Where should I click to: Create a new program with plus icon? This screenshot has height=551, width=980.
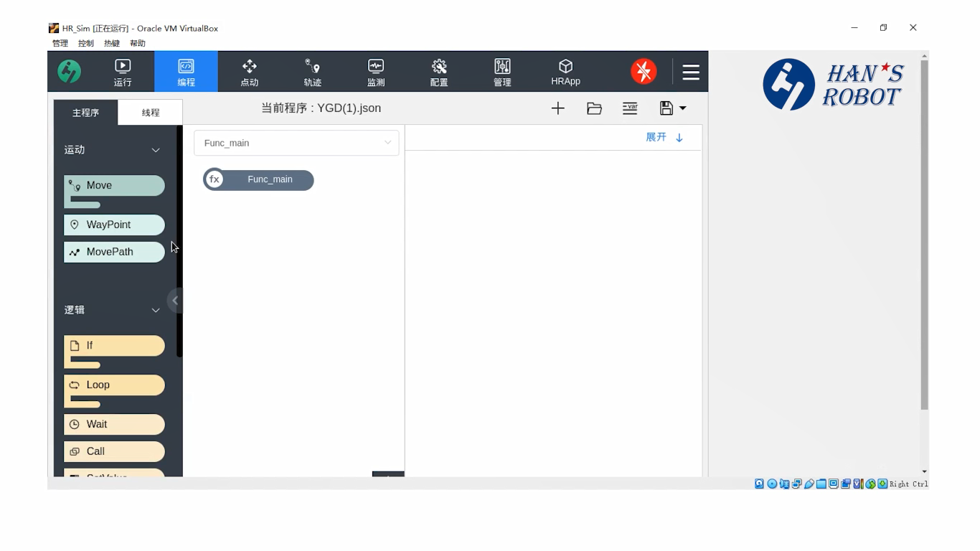tap(558, 108)
